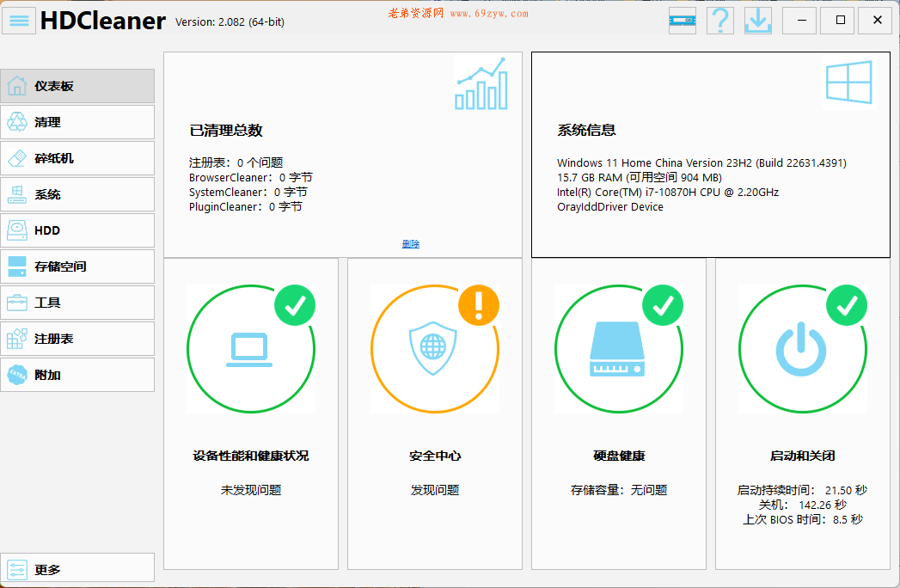The image size is (900, 588).
Task: Click the Windows logo icon
Action: [x=849, y=83]
